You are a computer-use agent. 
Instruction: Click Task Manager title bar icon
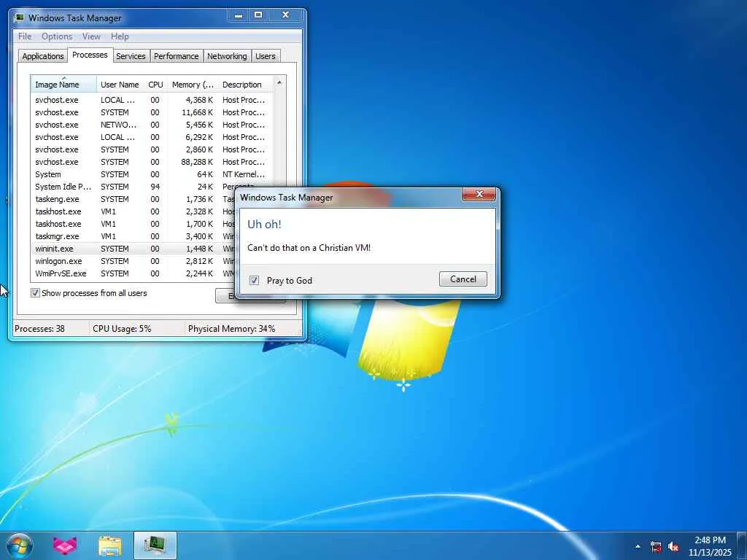[20, 18]
